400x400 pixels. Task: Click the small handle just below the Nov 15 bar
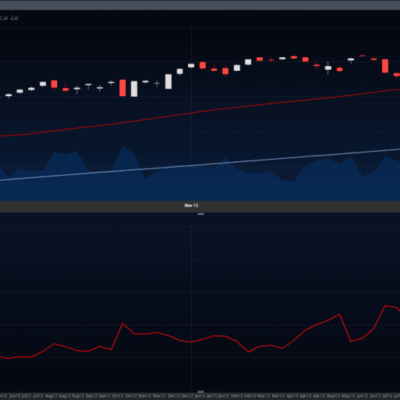201,214
